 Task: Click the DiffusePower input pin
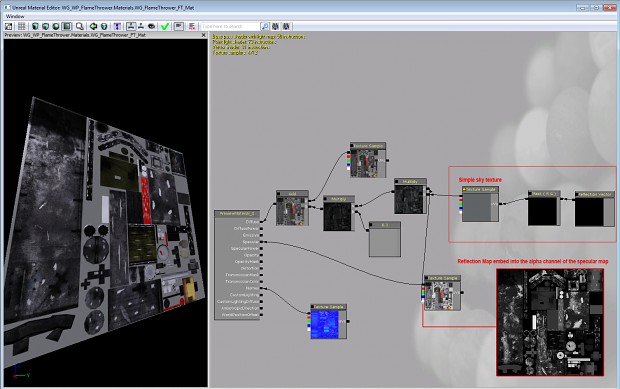click(x=261, y=228)
